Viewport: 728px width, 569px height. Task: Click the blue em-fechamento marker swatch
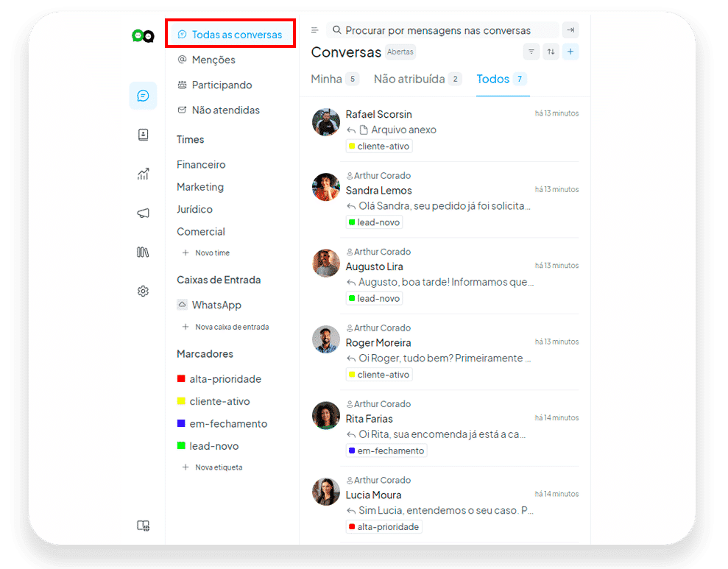[x=181, y=423]
